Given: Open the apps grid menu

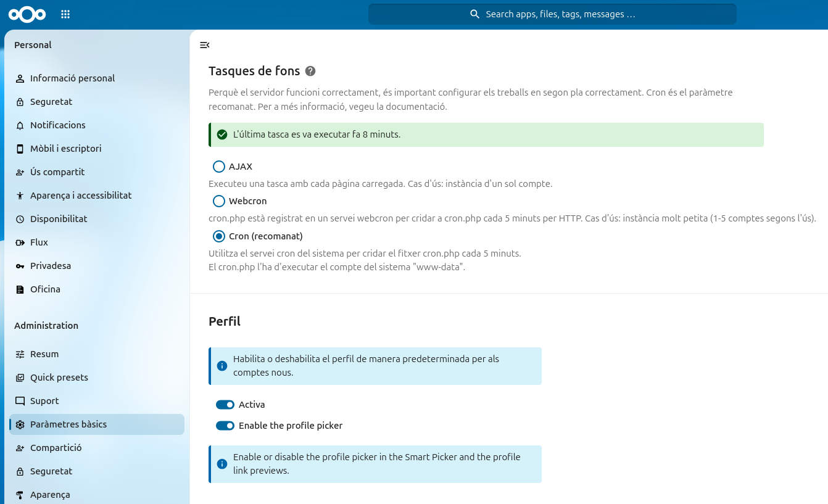Looking at the screenshot, I should (x=65, y=14).
